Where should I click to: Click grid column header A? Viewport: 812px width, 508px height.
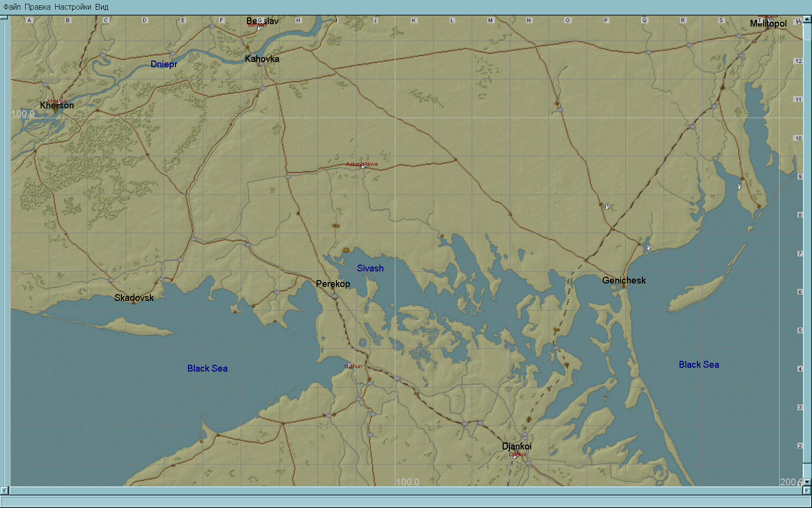coord(29,20)
